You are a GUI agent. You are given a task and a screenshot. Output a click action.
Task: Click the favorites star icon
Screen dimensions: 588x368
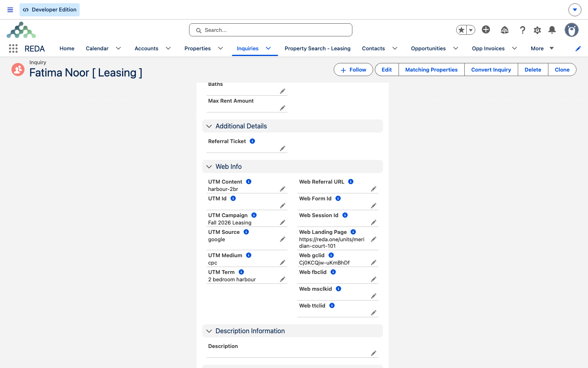(x=461, y=30)
